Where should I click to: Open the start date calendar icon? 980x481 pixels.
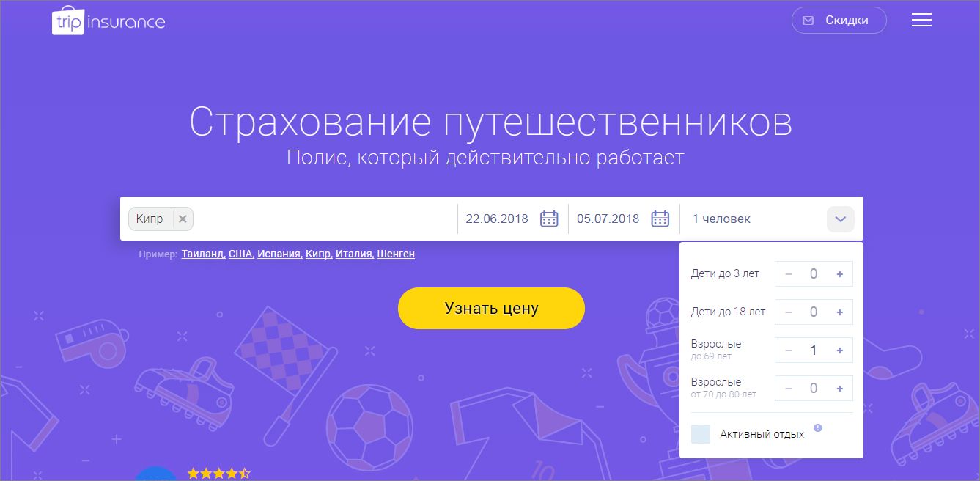click(549, 219)
